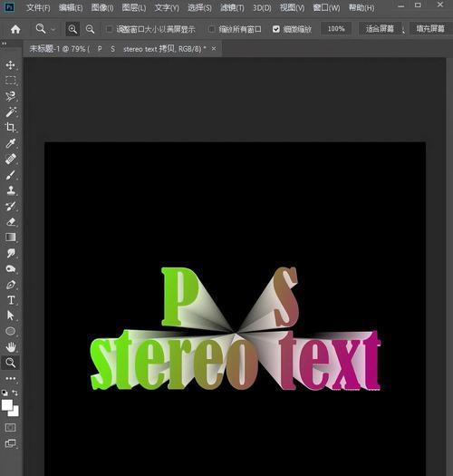Activate Zoom Out mode button
Viewport: 453px width, 476px height.
(x=90, y=29)
